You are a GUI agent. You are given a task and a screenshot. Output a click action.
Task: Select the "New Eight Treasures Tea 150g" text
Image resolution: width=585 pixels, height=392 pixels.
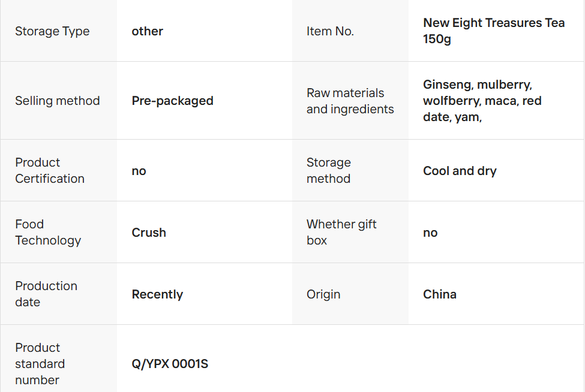[x=493, y=31]
